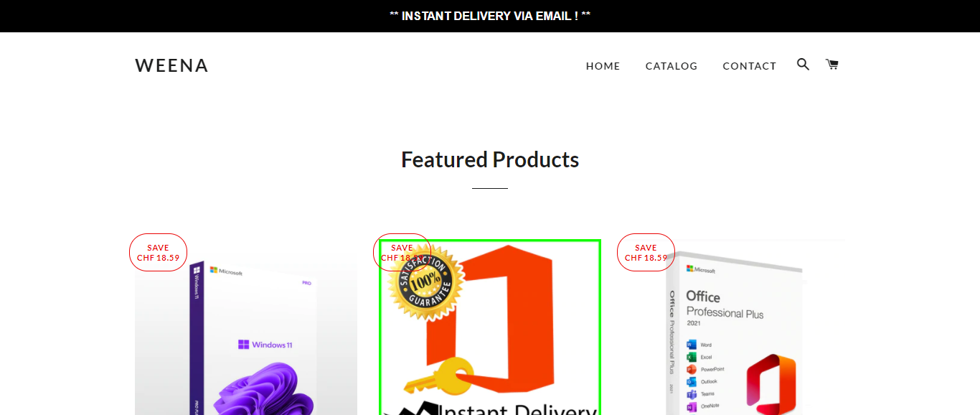Click the Excel icon on Office box
This screenshot has width=980, height=415.
coord(692,357)
